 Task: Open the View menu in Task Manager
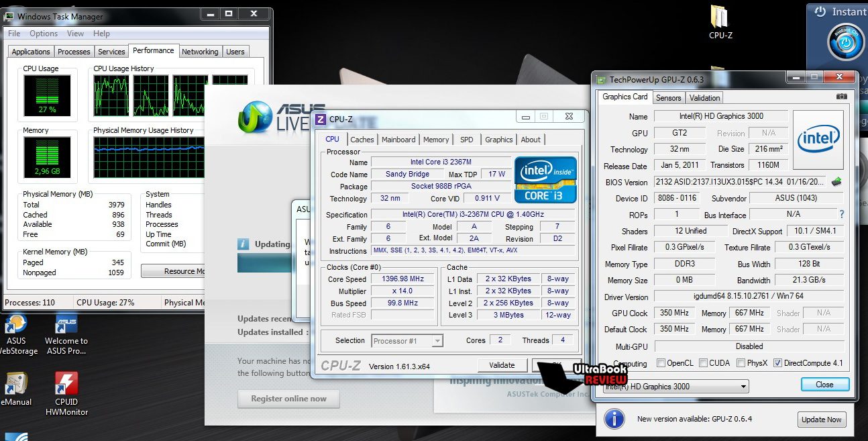[x=75, y=34]
